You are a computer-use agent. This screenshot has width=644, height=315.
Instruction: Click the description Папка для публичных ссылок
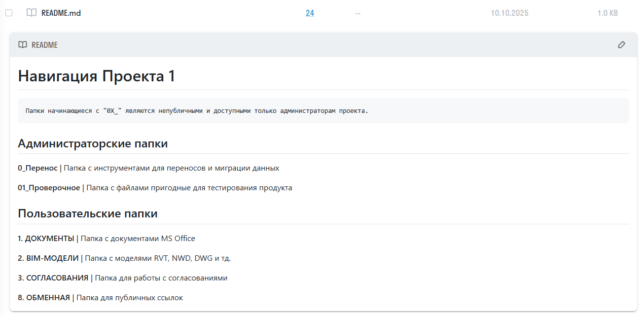click(x=130, y=297)
